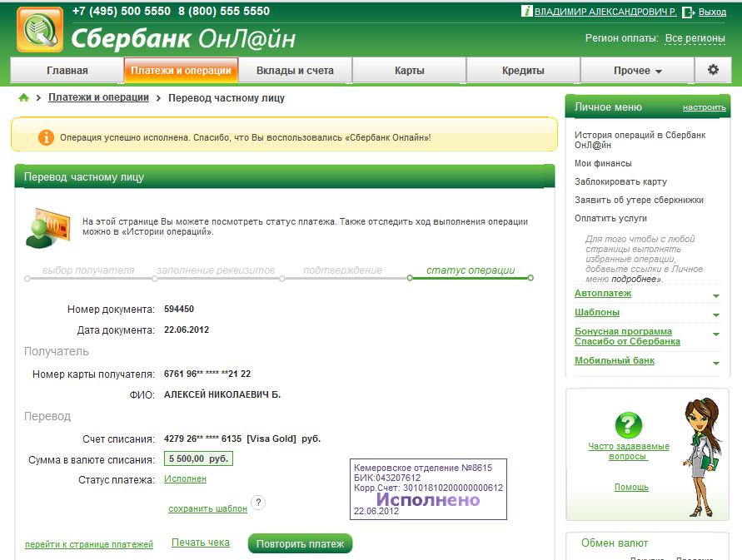This screenshot has height=560, width=742.
Task: Click the Повторить платеж button
Action: coord(300,543)
